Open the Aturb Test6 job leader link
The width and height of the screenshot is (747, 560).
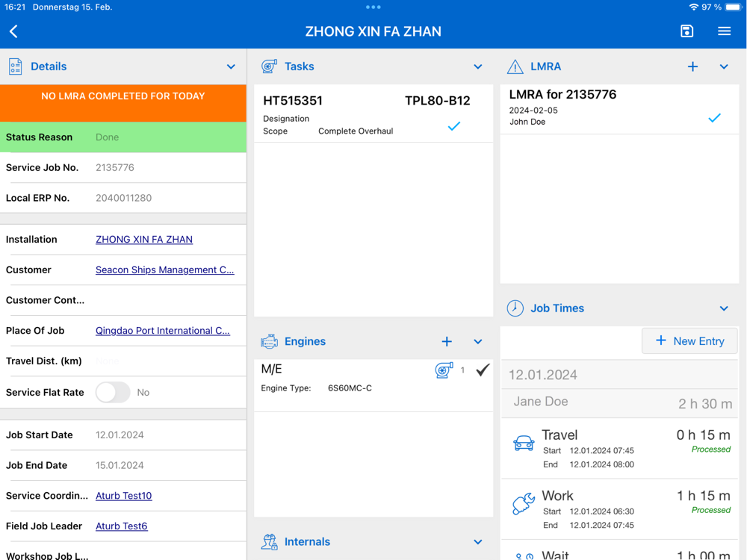point(122,526)
